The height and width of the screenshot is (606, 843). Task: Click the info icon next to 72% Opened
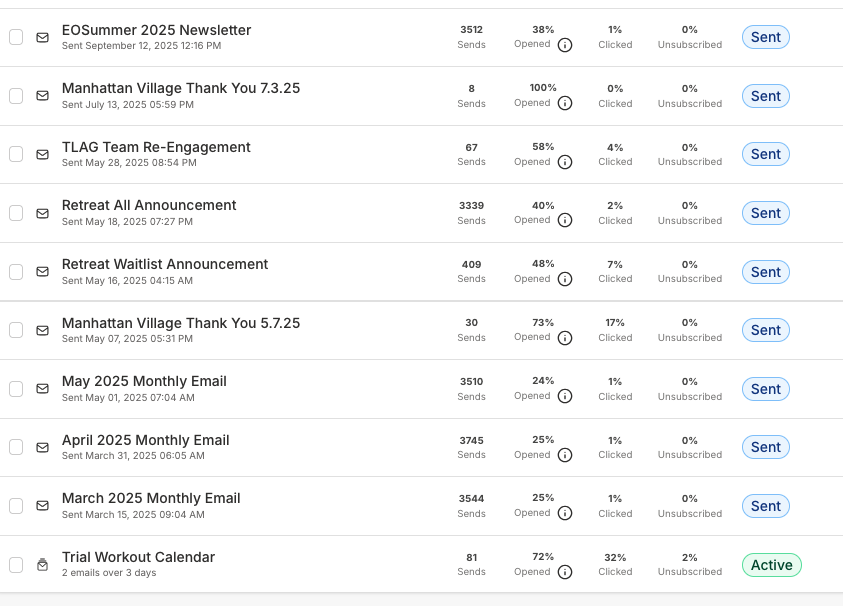[565, 572]
